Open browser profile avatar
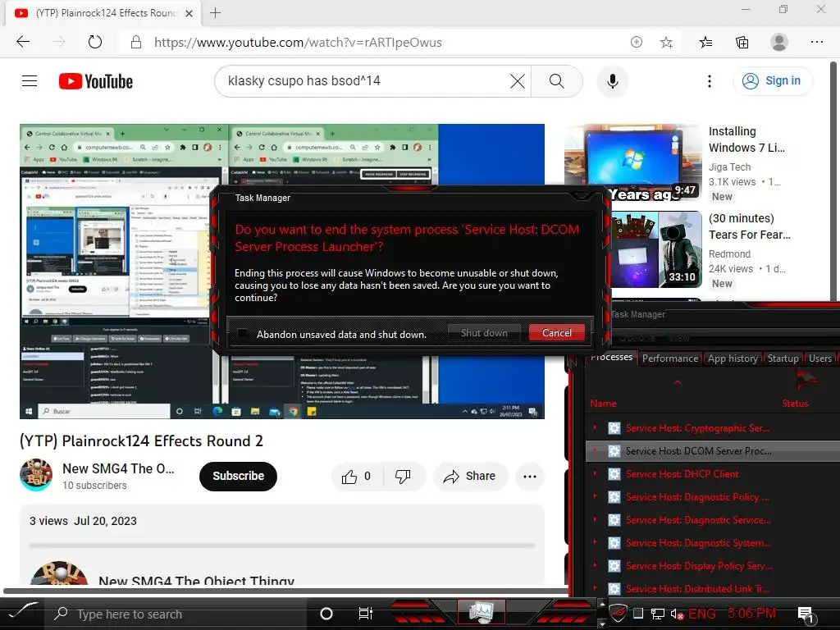 tap(779, 42)
